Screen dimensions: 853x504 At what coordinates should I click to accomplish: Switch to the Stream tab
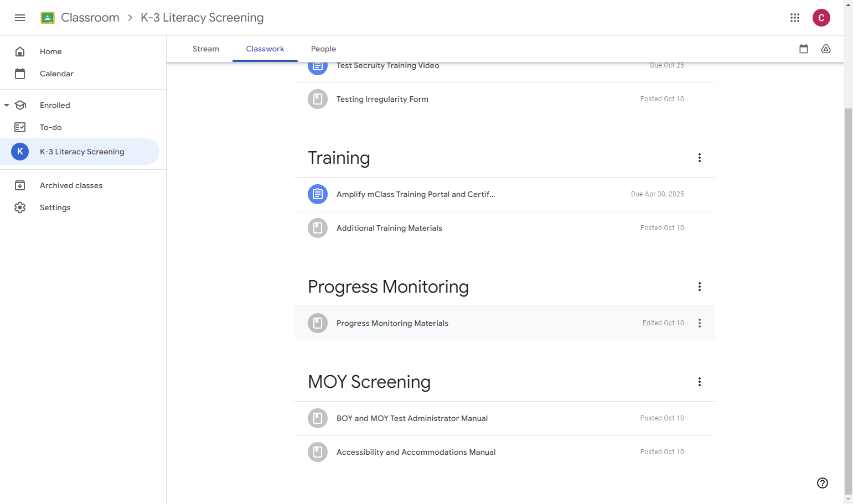(x=206, y=49)
